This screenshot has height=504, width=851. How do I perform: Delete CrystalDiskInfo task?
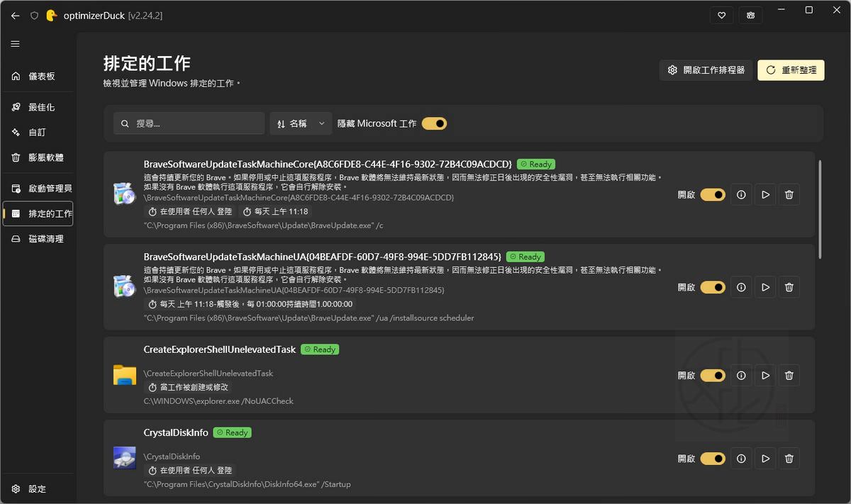(789, 459)
